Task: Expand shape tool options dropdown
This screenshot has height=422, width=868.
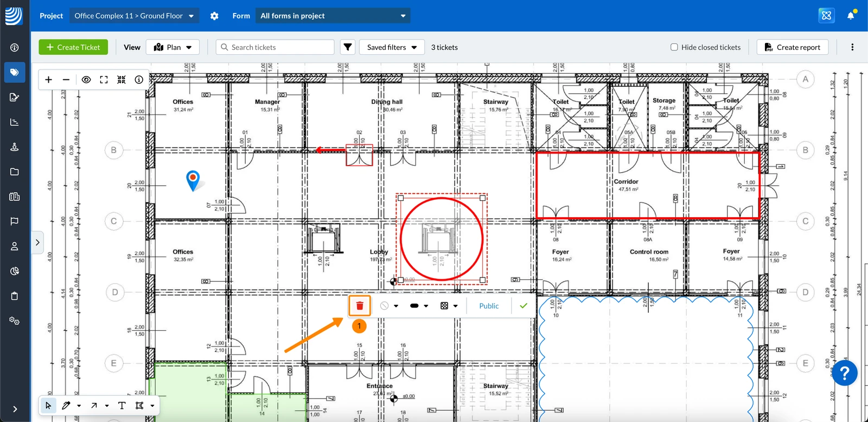Action: (152, 406)
